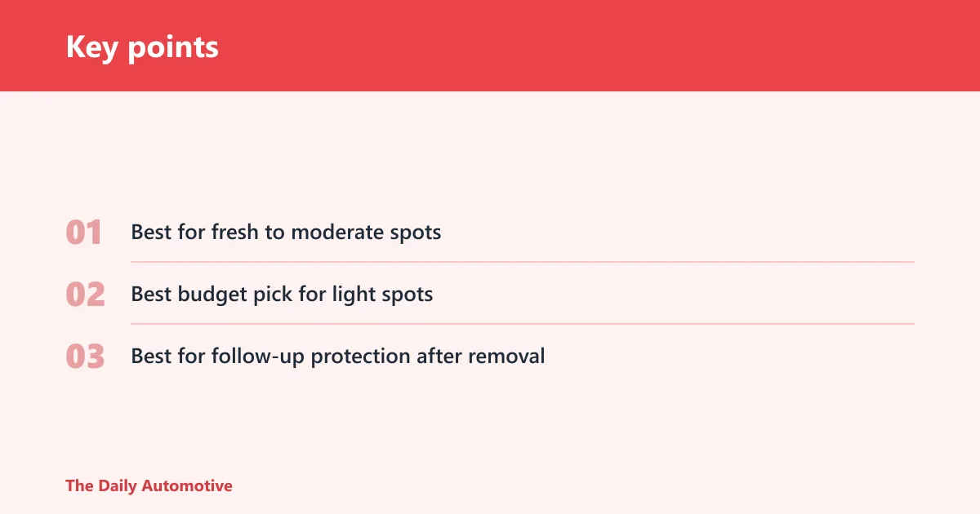Click the word "light" in the second point
The height and width of the screenshot is (514, 980).
point(353,295)
